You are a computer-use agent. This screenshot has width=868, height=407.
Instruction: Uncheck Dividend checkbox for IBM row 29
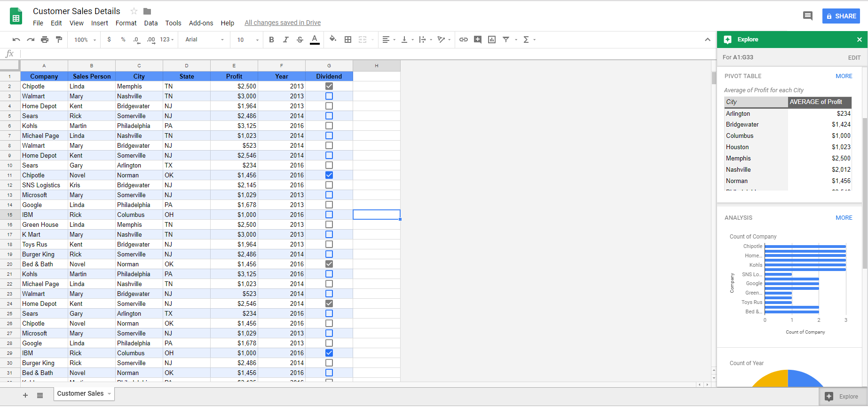tap(329, 353)
